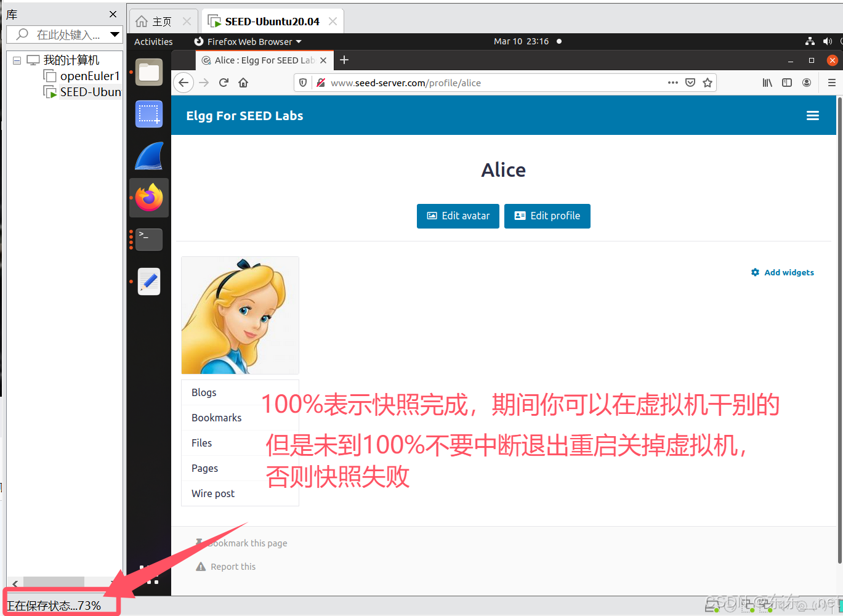Open Activities overview
The height and width of the screenshot is (616, 843).
[153, 41]
